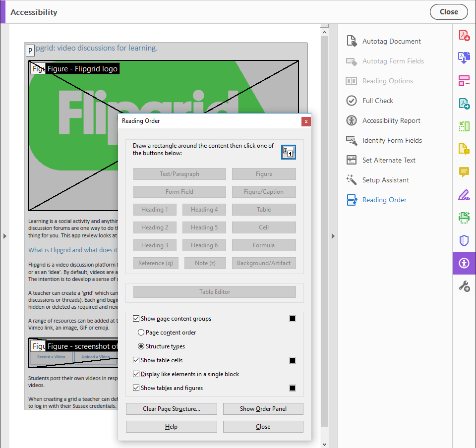
Task: Select the Reading Order tool in side panel
Action: pyautogui.click(x=376, y=200)
